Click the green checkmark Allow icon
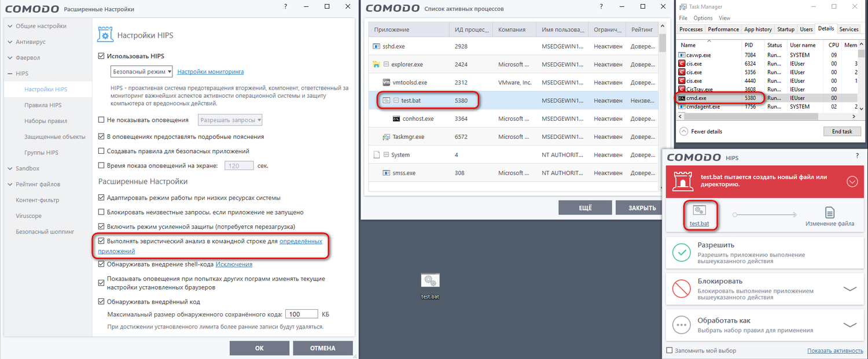 683,252
